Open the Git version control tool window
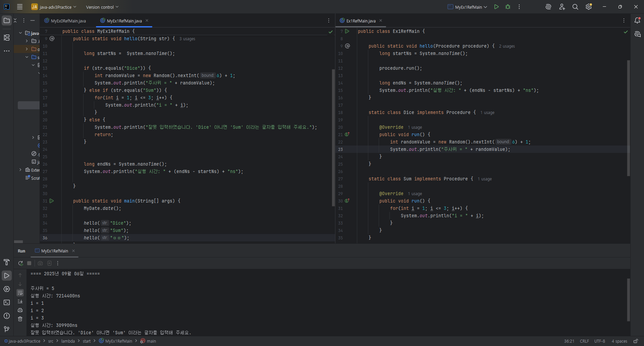Screen dimensions: 644x346 [7, 329]
